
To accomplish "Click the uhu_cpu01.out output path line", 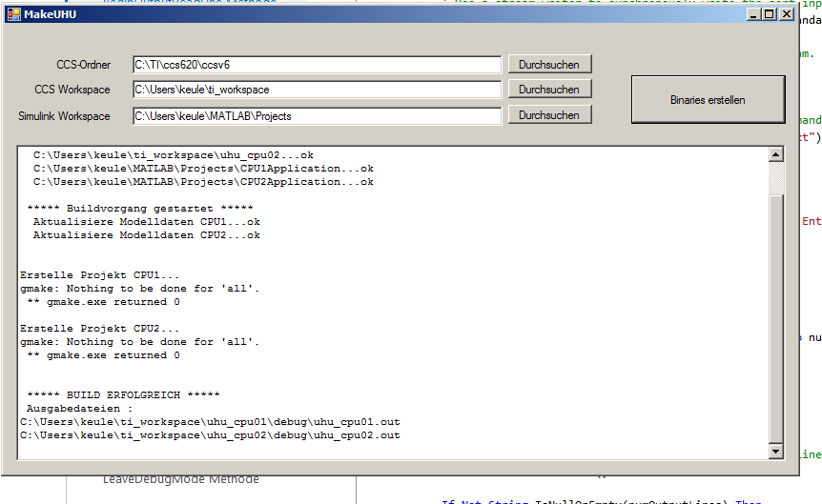I will (210, 422).
